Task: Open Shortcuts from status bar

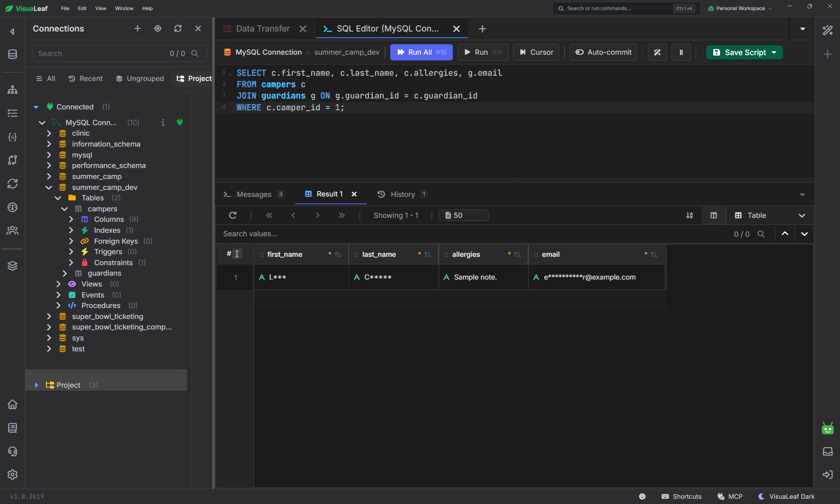Action: [682, 497]
